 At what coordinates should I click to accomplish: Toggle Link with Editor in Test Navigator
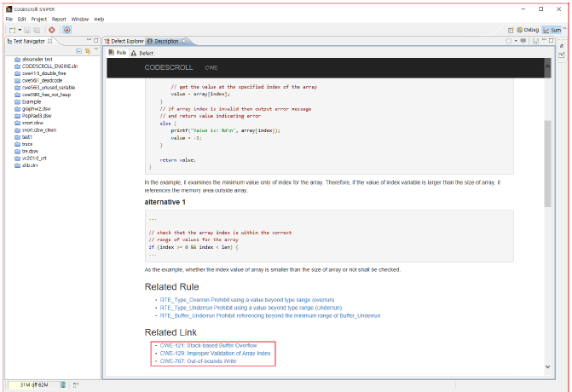coord(88,51)
